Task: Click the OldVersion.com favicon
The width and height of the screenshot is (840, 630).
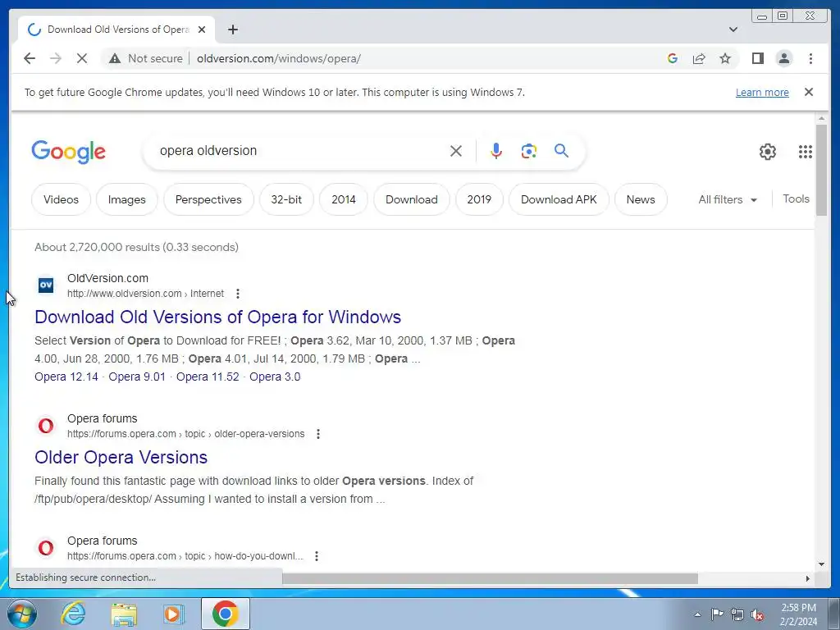Action: pyautogui.click(x=46, y=285)
